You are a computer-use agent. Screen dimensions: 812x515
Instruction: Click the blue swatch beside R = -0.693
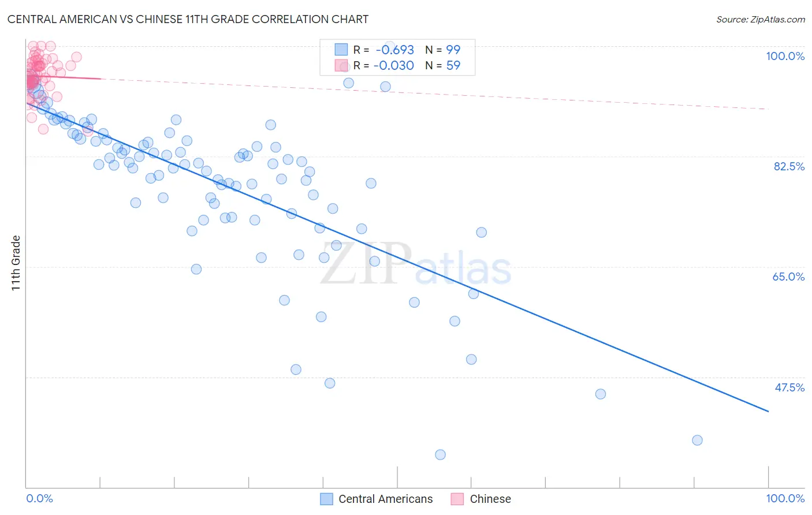tap(341, 50)
